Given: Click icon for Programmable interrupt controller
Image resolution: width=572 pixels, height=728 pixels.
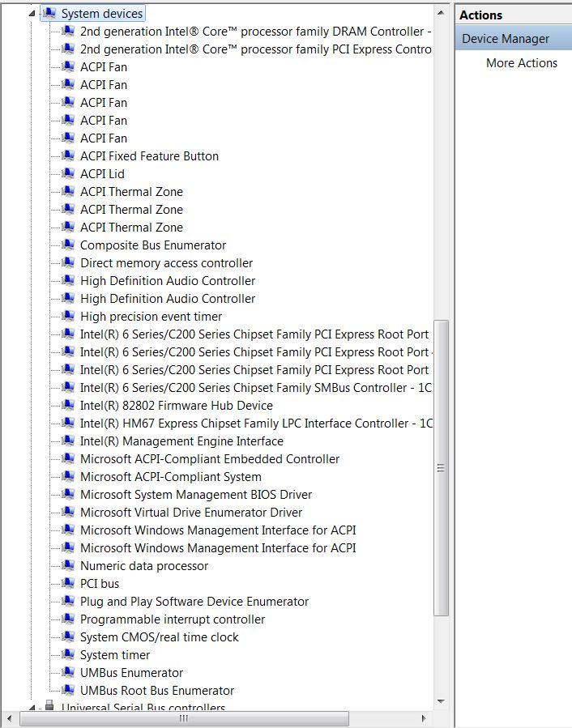Looking at the screenshot, I should 68,619.
